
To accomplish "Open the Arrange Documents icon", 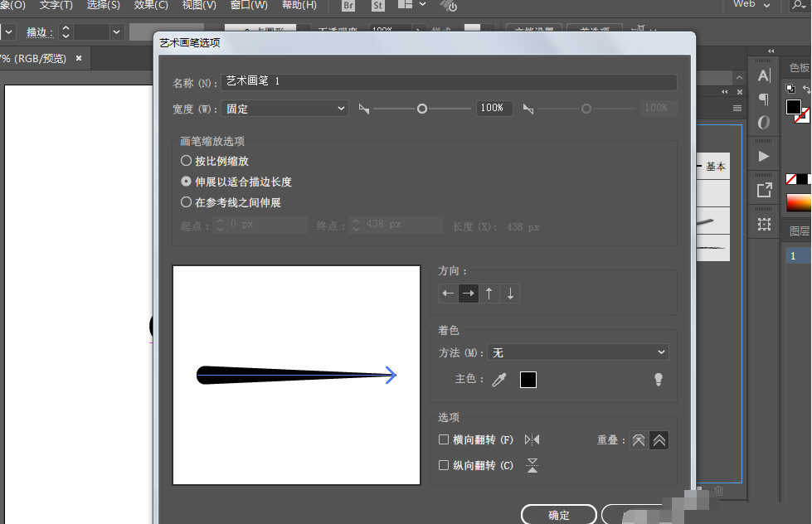I will [404, 7].
